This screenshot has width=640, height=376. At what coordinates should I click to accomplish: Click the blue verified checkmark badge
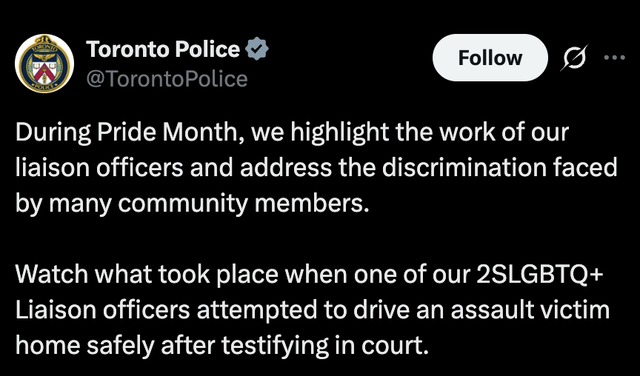pos(257,49)
